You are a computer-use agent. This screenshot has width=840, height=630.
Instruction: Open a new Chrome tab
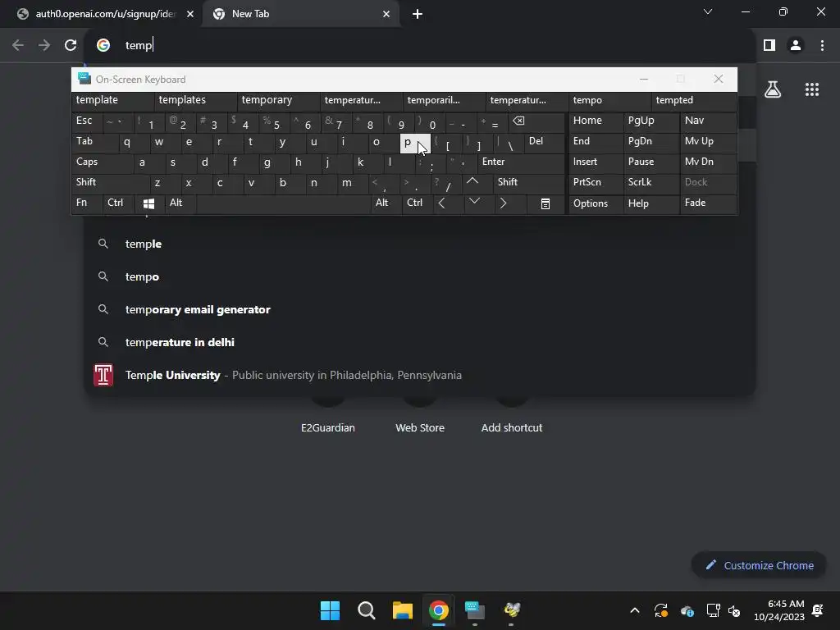[x=418, y=14]
